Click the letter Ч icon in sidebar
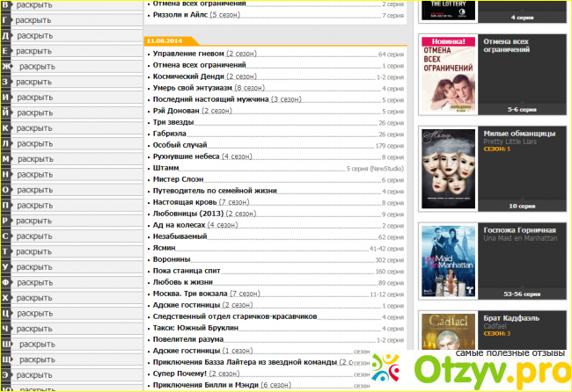Image resolution: width=572 pixels, height=392 pixels. click(x=6, y=329)
